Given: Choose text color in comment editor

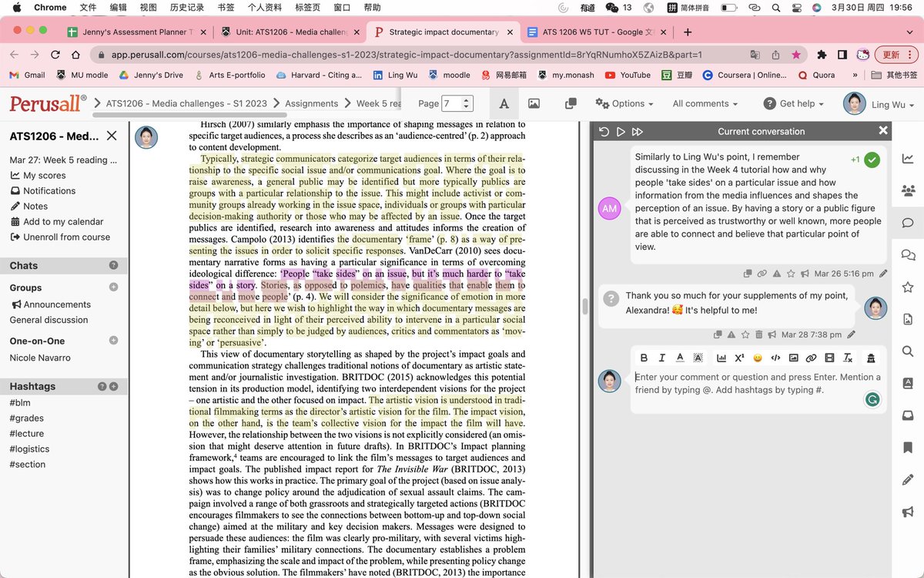Looking at the screenshot, I should pos(680,358).
